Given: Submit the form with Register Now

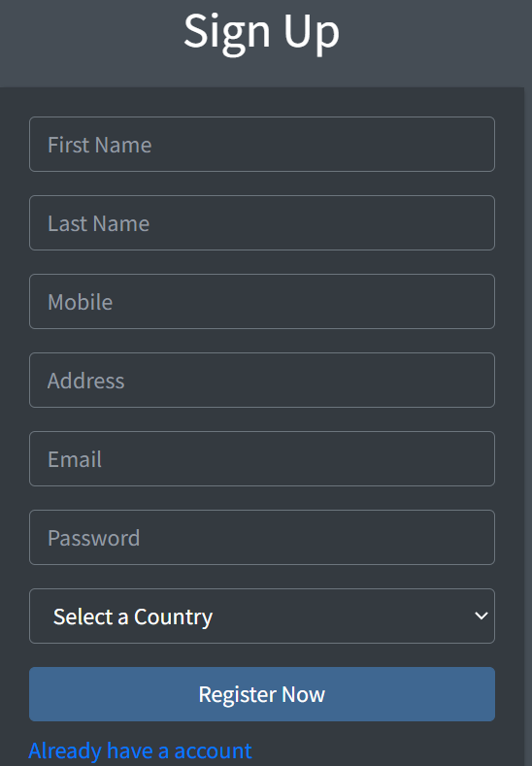Looking at the screenshot, I should [262, 694].
